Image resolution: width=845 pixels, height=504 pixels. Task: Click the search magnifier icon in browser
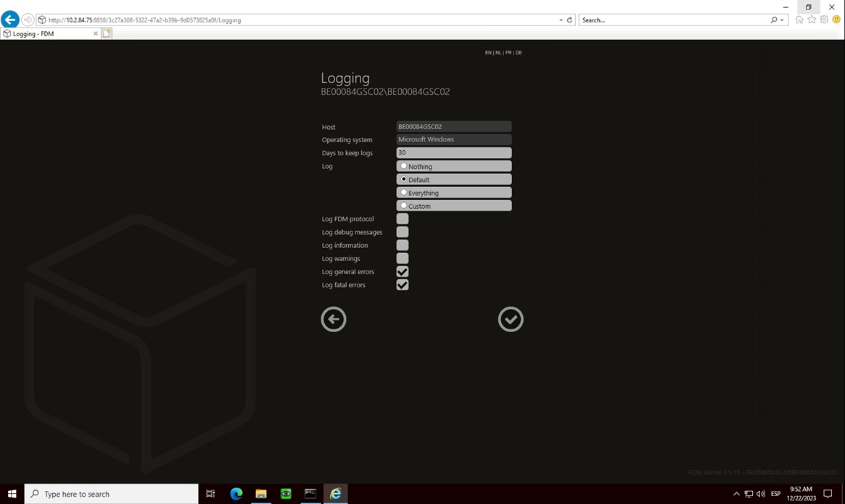[x=774, y=20]
